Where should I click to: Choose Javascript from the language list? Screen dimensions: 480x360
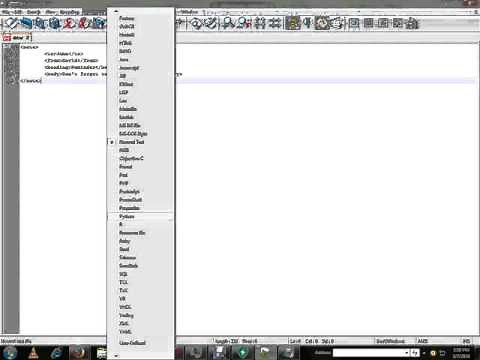click(x=140, y=68)
